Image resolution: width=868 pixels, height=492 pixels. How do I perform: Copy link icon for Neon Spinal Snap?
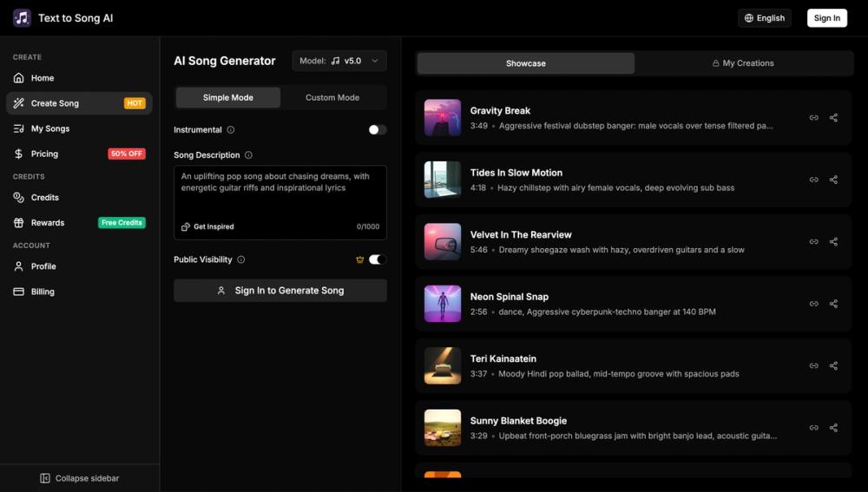tap(814, 304)
